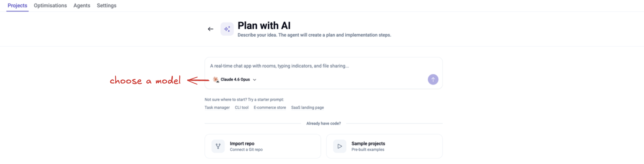Viewport: 644px width, 164px height.
Task: Open the Import repo card
Action: (x=263, y=146)
